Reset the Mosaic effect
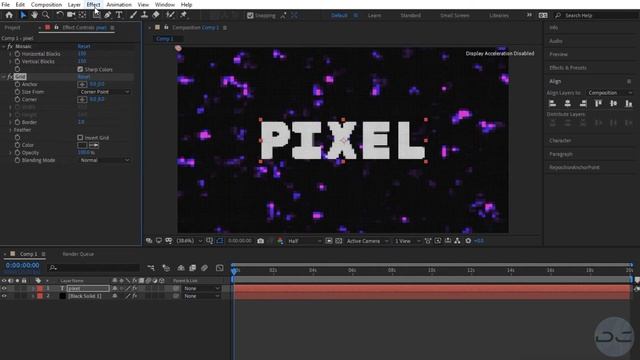 click(84, 46)
